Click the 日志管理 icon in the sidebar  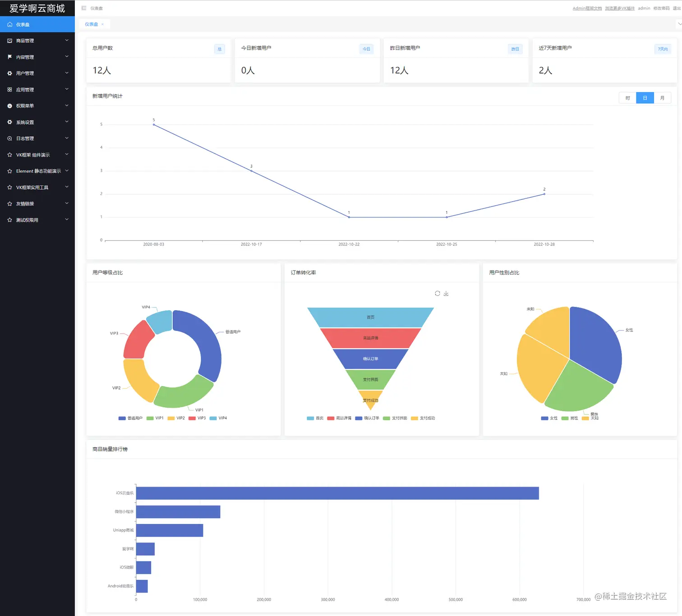(9, 138)
